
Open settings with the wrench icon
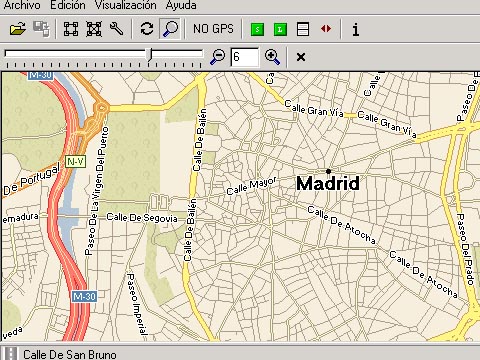tap(117, 29)
